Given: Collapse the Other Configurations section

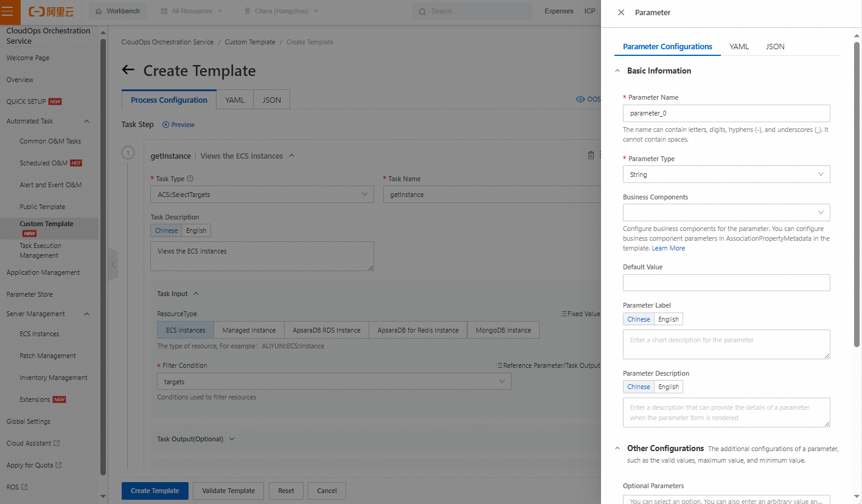Looking at the screenshot, I should coord(618,448).
